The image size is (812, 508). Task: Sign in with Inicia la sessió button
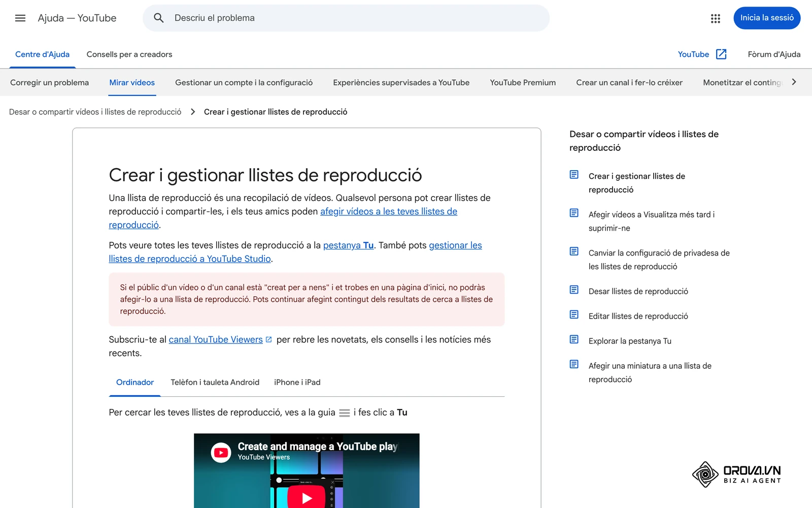point(767,18)
